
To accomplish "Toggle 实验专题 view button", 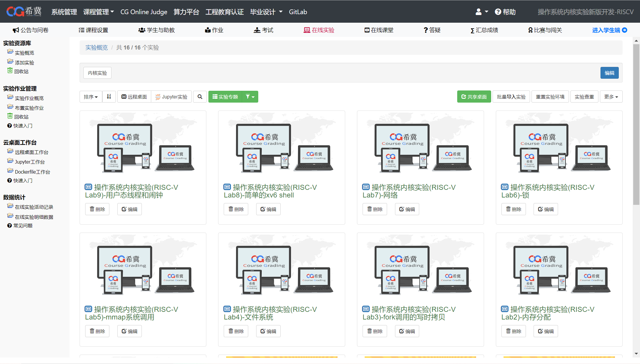I will [x=225, y=97].
